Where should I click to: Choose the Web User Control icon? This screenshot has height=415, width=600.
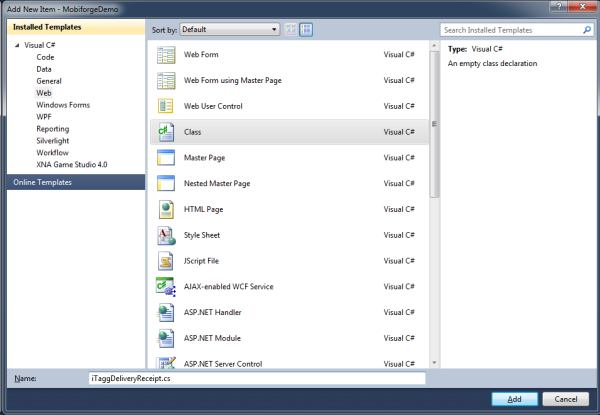[165, 106]
